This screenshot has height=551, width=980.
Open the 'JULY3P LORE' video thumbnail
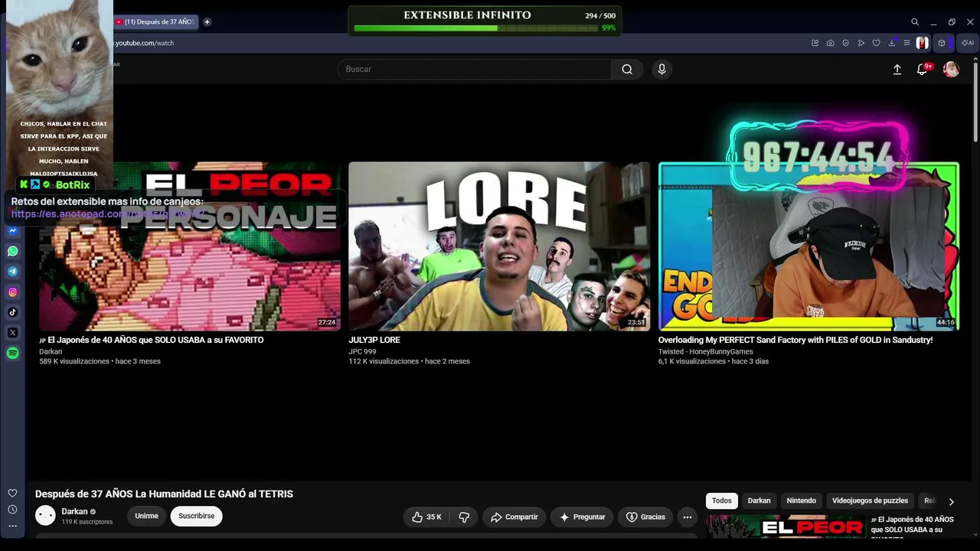coord(499,246)
